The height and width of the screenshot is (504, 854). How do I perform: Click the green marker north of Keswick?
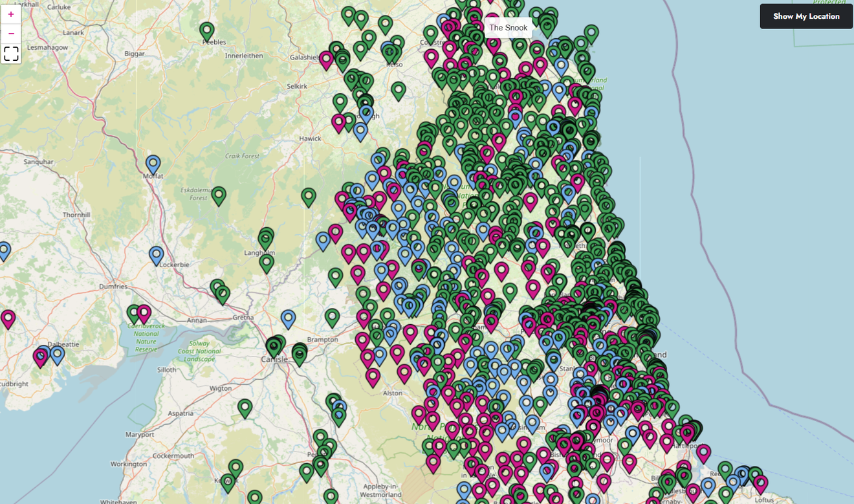point(235,467)
